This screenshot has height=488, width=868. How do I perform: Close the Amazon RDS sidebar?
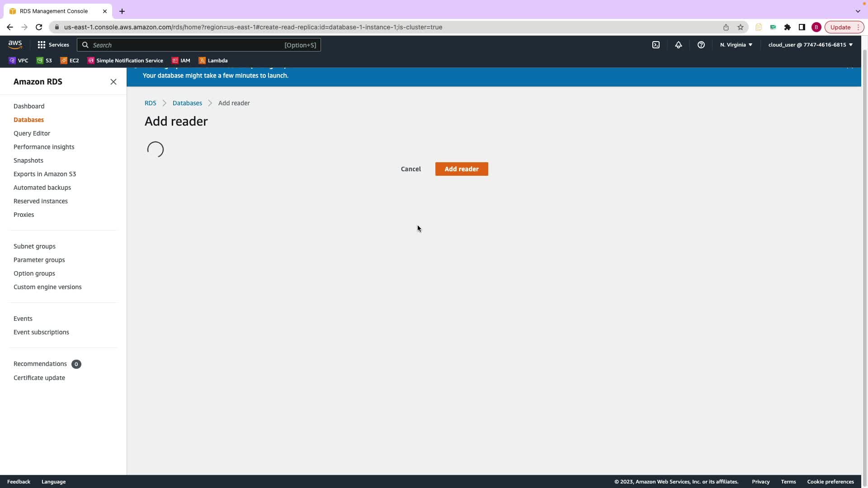113,82
